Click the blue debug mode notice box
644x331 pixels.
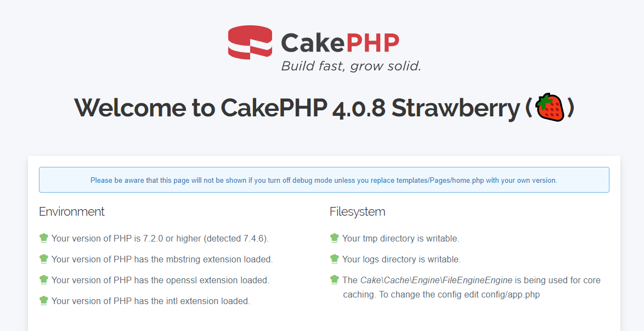[x=324, y=180]
